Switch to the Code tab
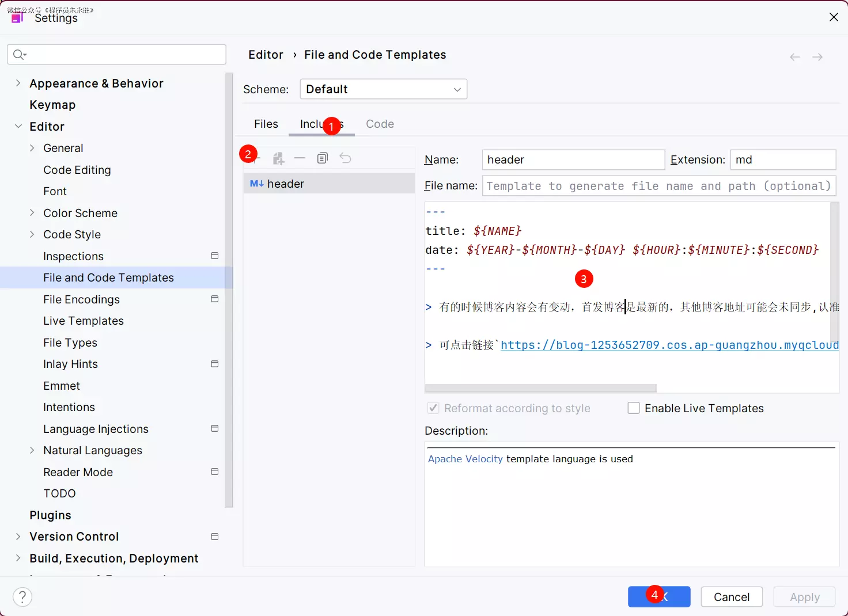The width and height of the screenshot is (848, 616). 380,124
